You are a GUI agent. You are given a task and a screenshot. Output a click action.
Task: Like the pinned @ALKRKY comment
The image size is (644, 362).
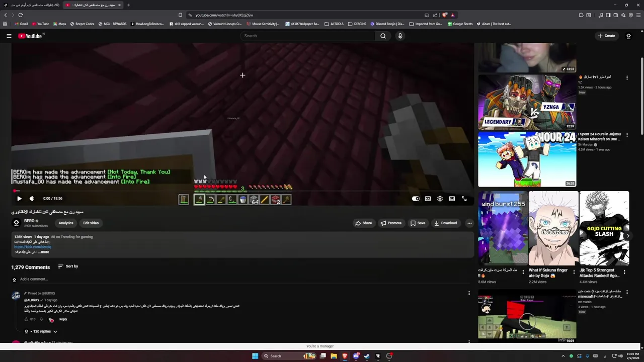tap(26, 319)
